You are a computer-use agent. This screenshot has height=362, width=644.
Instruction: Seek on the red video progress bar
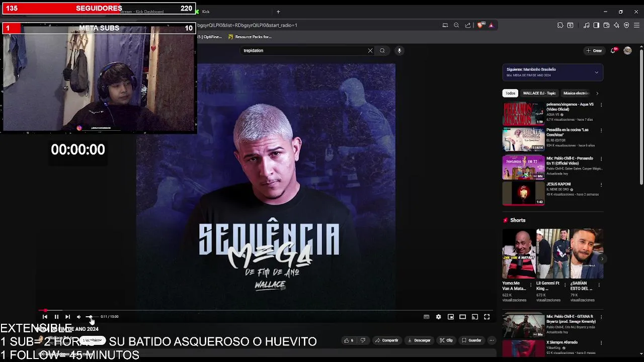[267, 311]
